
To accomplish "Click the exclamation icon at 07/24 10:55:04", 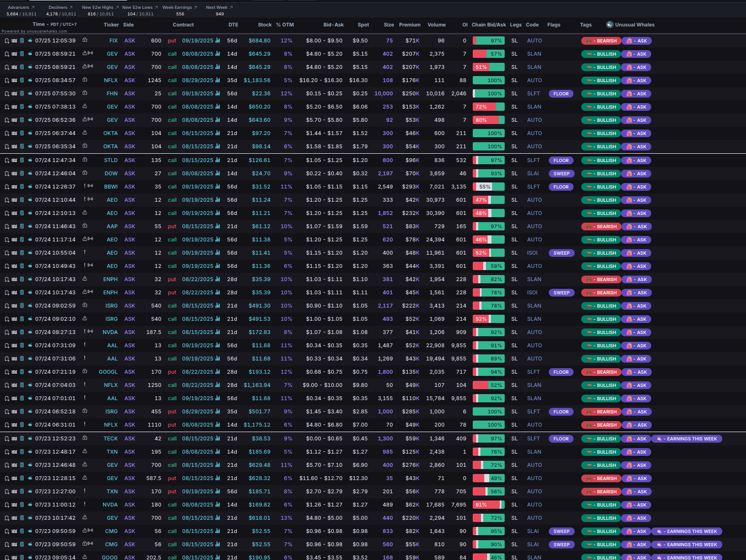I will pos(85,252).
